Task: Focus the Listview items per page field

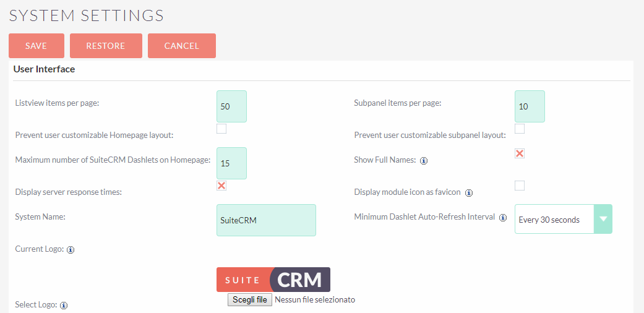Action: click(231, 106)
